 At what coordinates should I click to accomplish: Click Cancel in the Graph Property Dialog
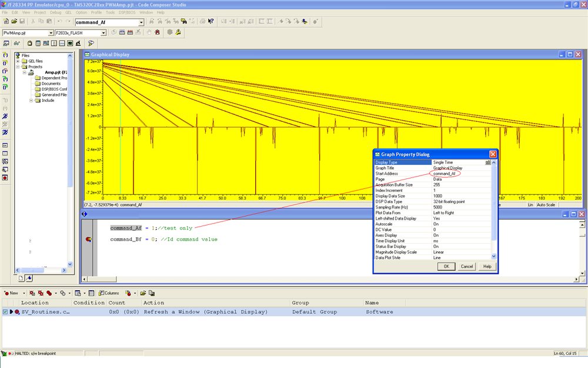(467, 266)
